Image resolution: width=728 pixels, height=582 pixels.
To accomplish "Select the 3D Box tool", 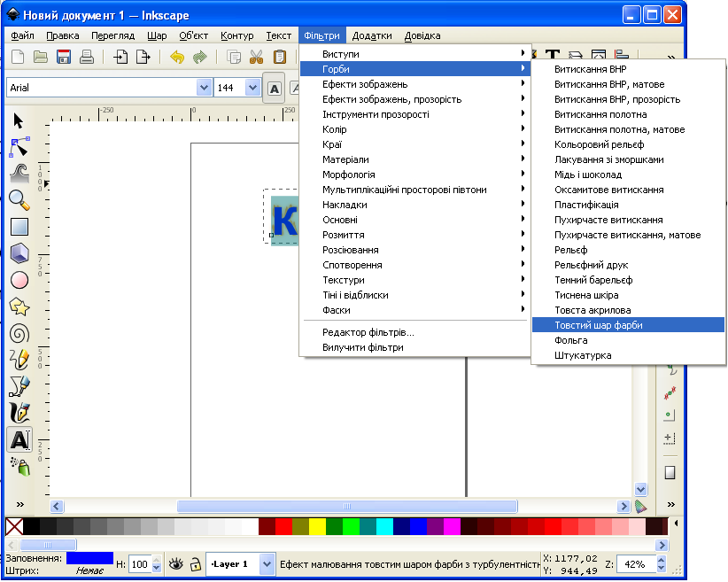I will [19, 253].
